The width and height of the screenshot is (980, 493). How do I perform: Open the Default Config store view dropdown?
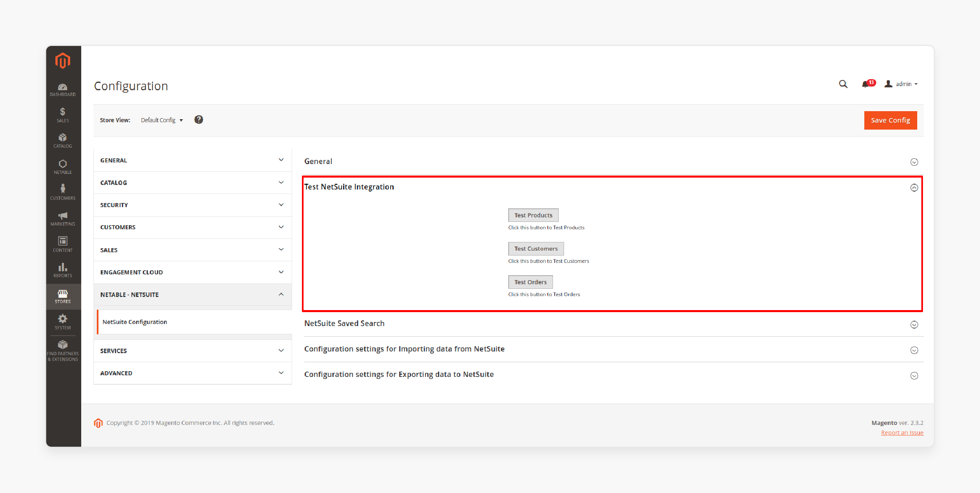162,120
